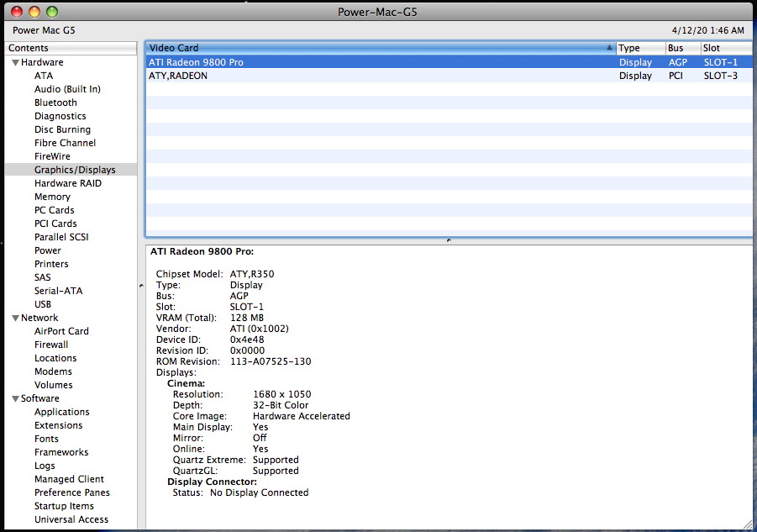Select Firewall entry

50,345
